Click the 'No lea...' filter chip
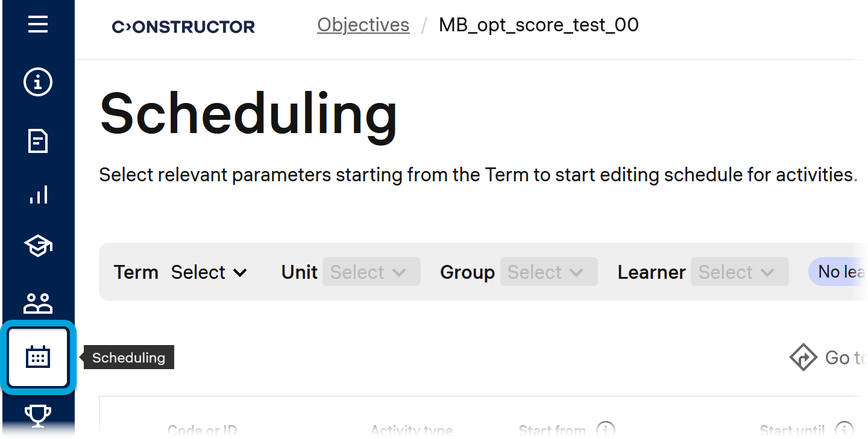This screenshot has width=868, height=439. 839,272
